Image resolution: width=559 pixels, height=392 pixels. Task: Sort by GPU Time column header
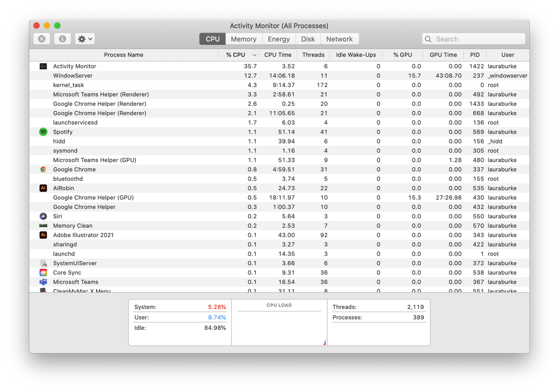pos(443,55)
